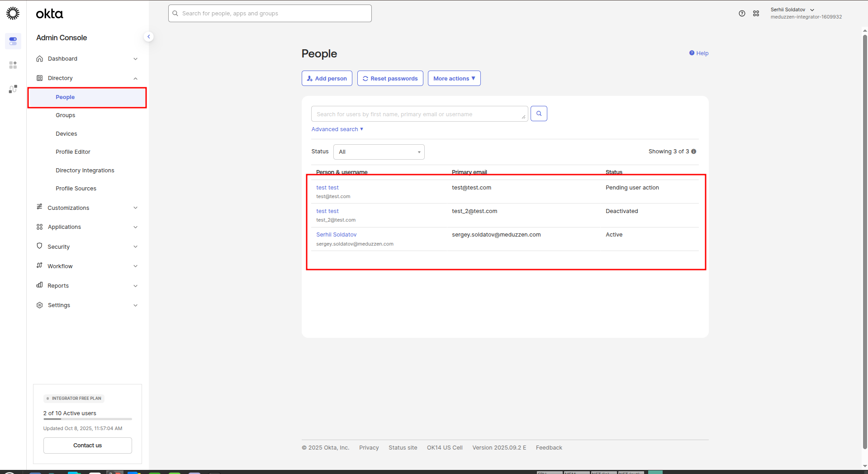Image resolution: width=868 pixels, height=474 pixels.
Task: Open the Status site footer link
Action: [x=403, y=448]
